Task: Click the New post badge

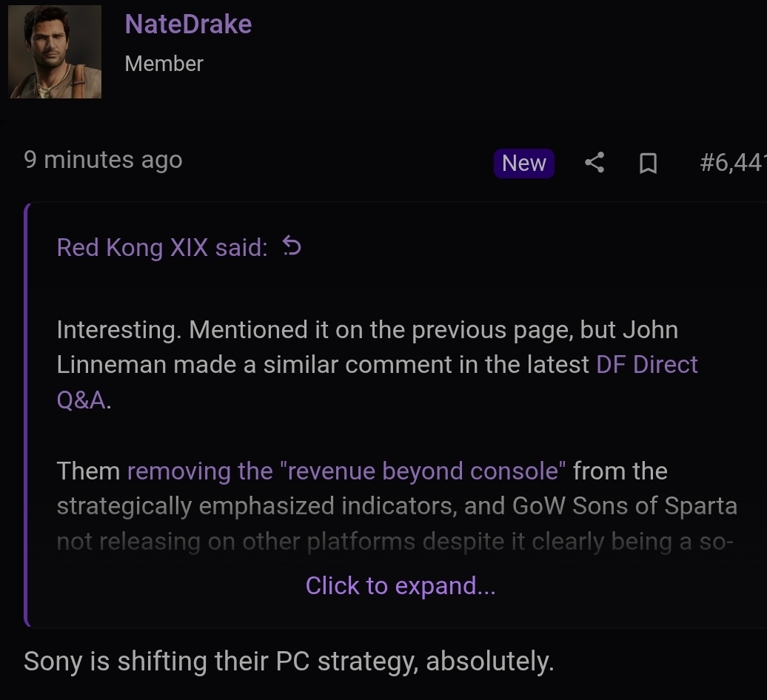Action: point(524,164)
